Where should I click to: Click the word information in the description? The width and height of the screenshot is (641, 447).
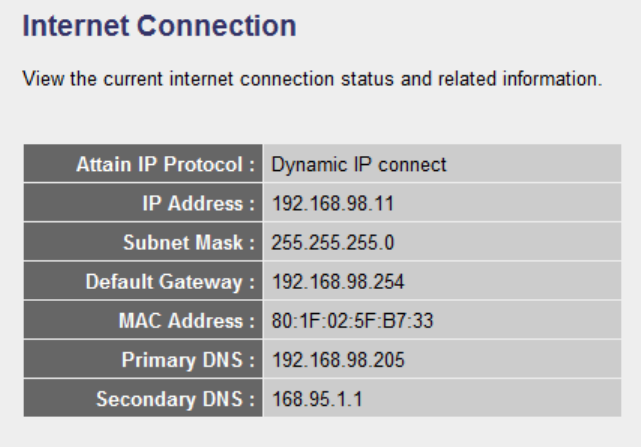pos(552,79)
